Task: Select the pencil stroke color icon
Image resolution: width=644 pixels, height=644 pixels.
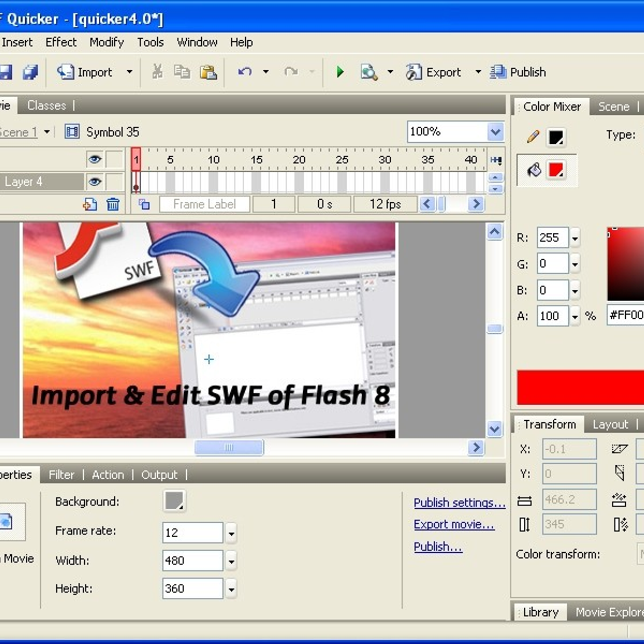Action: [x=533, y=137]
